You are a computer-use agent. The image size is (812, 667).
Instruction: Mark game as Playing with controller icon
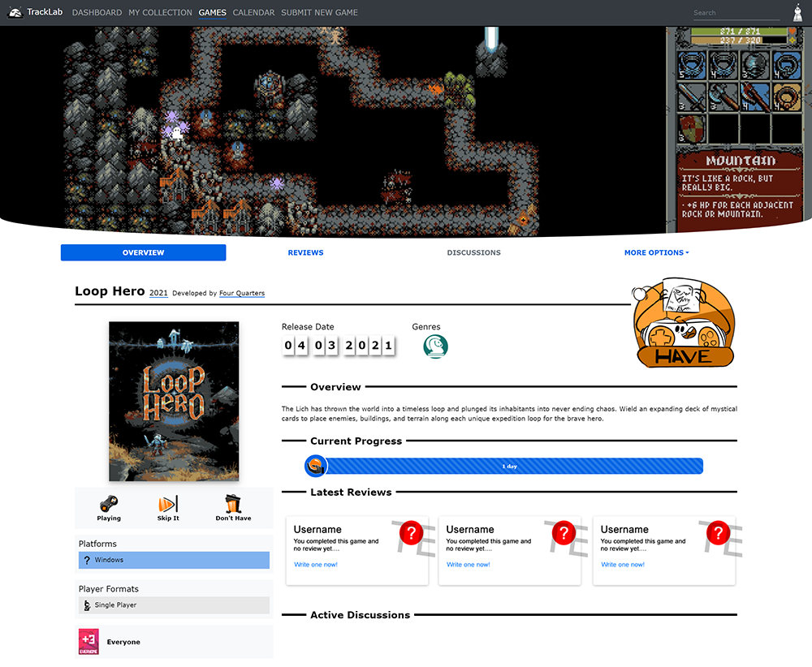109,505
